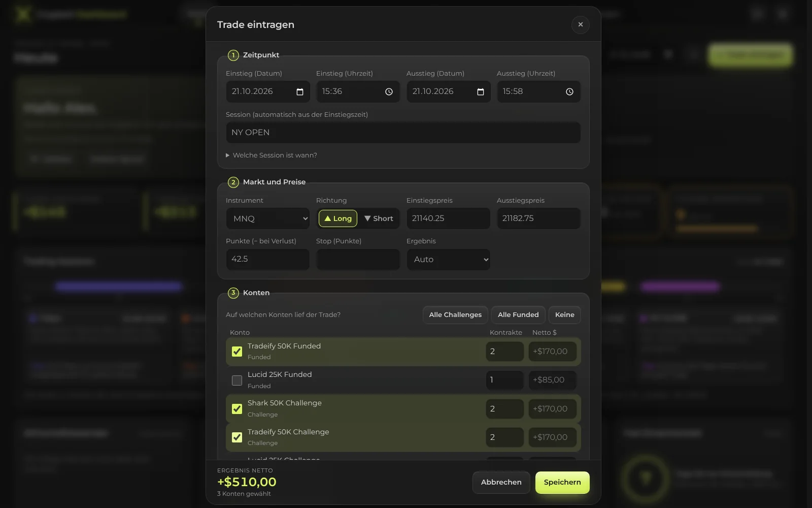
Task: Open the calendar picker for Ausstieg (Datum)
Action: pyautogui.click(x=481, y=92)
